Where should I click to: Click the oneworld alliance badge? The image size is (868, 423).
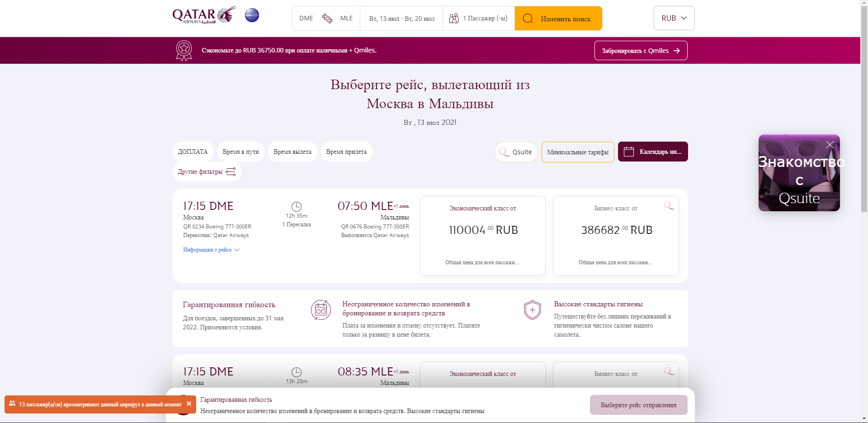(x=252, y=15)
